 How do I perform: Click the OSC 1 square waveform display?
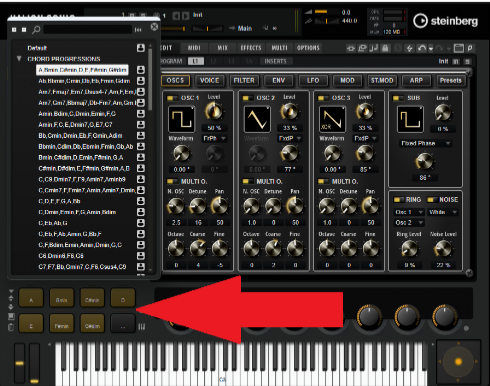click(x=181, y=119)
